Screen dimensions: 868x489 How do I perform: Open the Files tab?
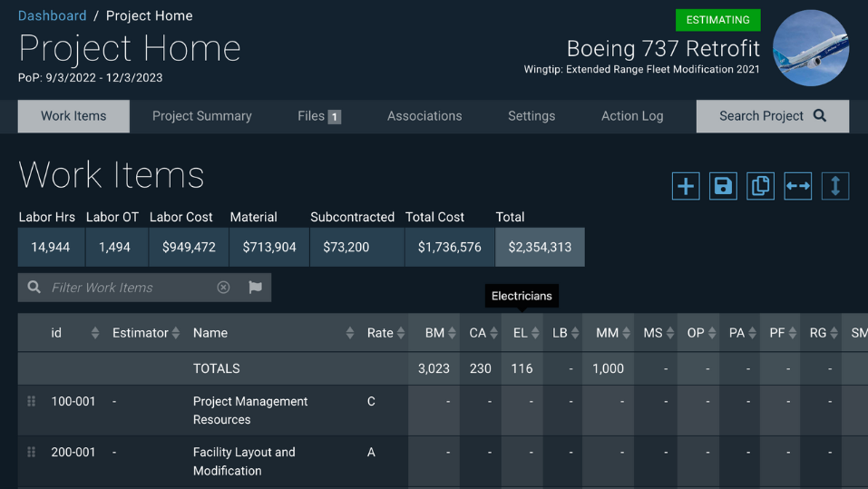coord(319,116)
